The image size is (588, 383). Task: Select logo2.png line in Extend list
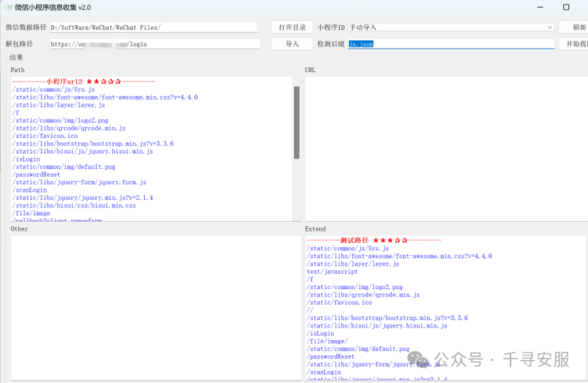pos(355,287)
